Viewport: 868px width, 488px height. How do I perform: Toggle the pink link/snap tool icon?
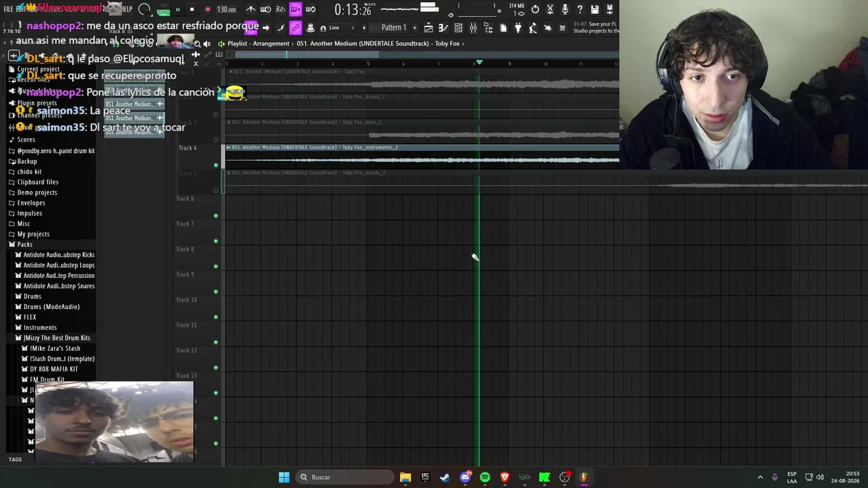click(x=295, y=28)
